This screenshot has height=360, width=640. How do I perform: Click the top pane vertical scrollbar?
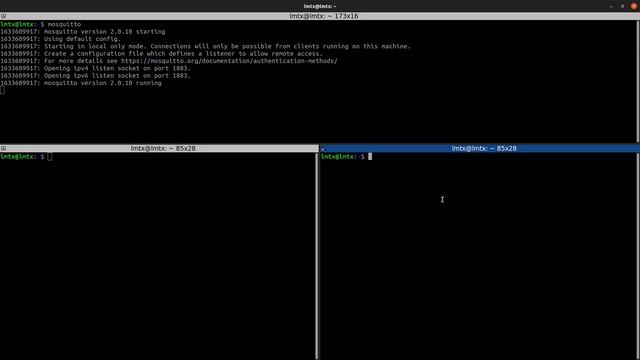click(638, 82)
